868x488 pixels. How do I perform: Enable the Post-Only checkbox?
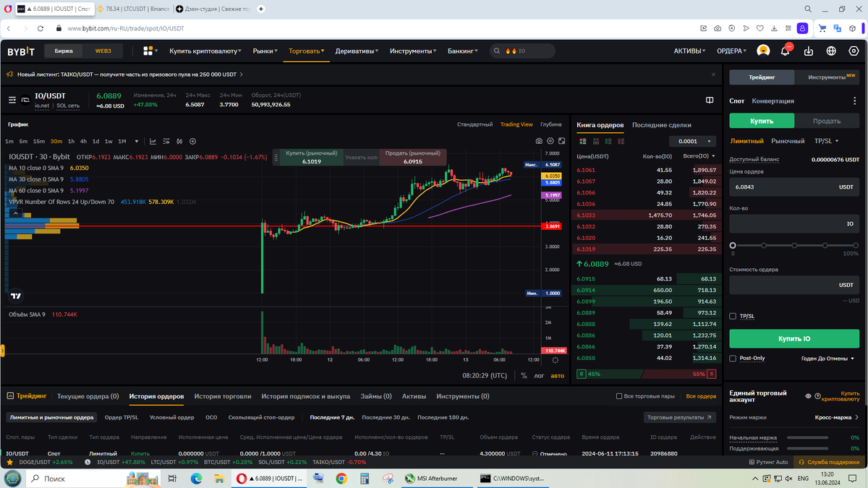click(x=733, y=358)
